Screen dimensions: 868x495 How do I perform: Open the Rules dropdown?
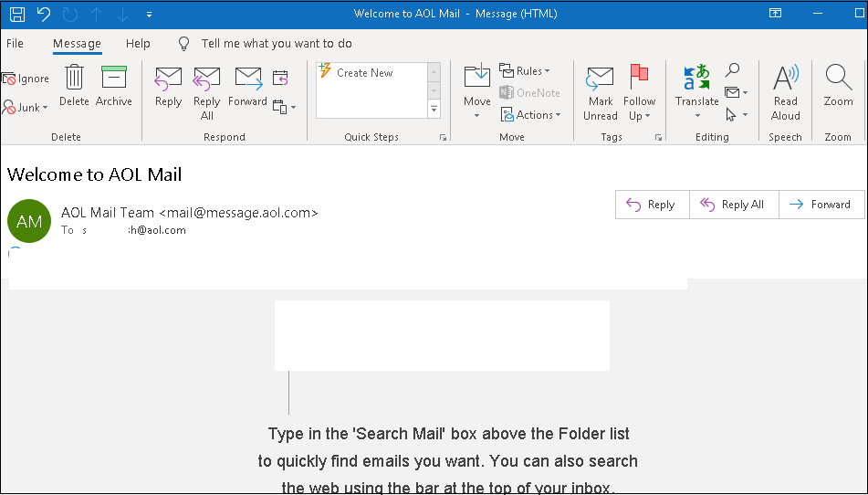tap(524, 71)
